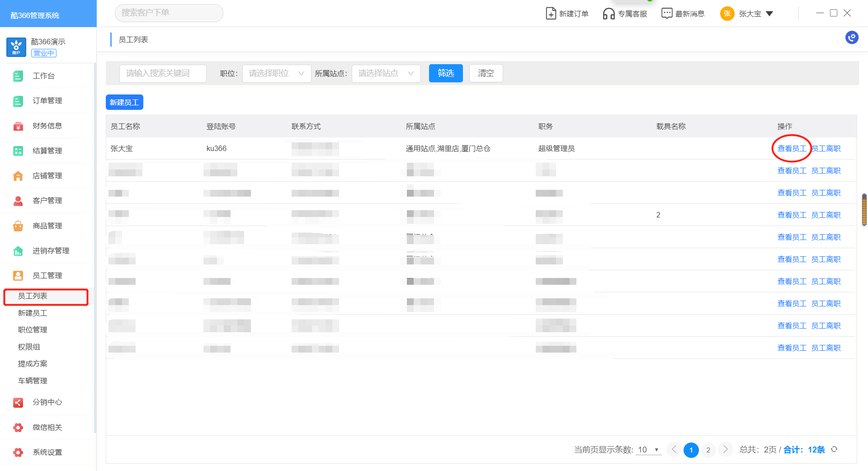This screenshot has height=471, width=868.
Task: Open dedicated customer service headset icon
Action: (609, 14)
